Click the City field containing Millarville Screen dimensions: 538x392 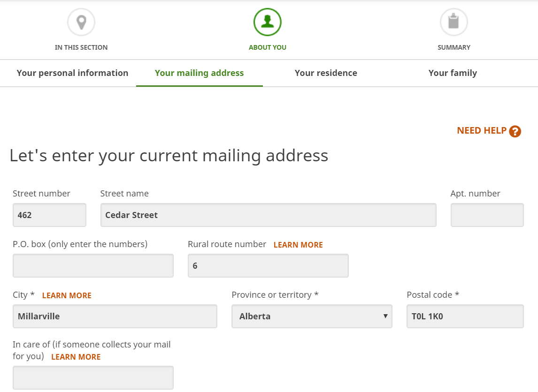[115, 316]
